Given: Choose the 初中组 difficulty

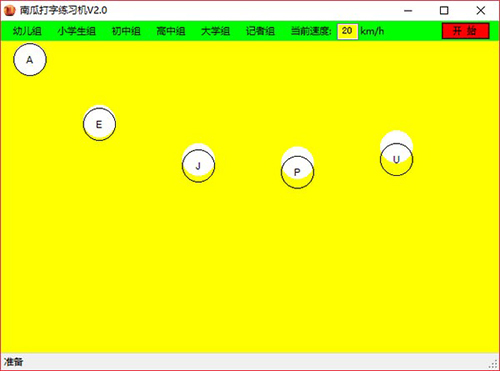Looking at the screenshot, I should pos(126,31).
